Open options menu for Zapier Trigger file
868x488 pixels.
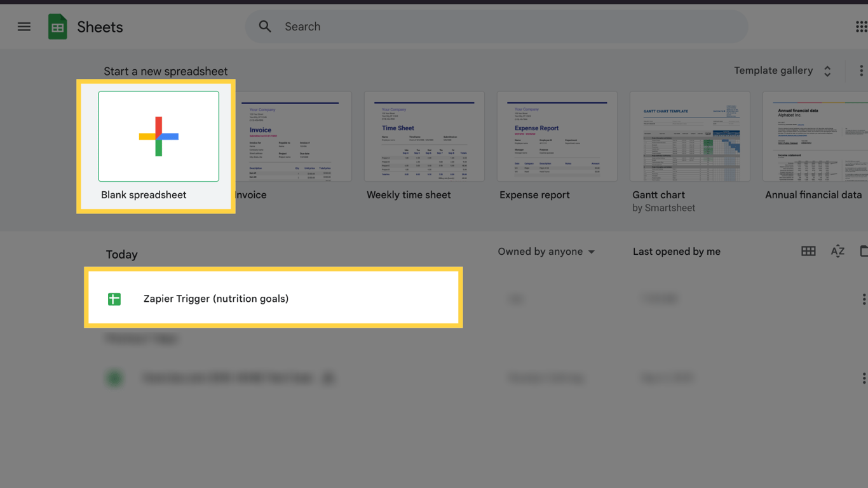click(863, 298)
